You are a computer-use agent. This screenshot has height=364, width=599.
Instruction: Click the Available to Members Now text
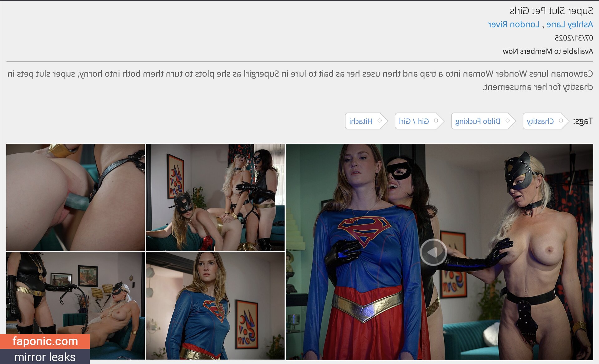pyautogui.click(x=548, y=51)
